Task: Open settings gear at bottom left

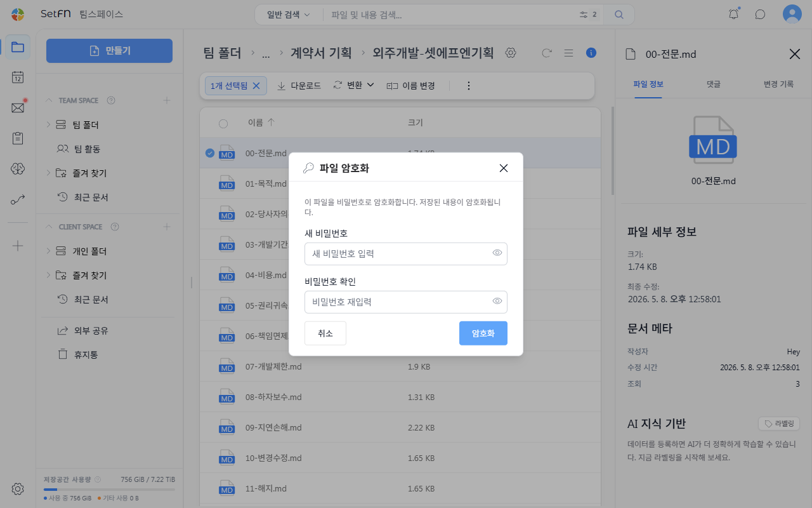Action: tap(18, 489)
